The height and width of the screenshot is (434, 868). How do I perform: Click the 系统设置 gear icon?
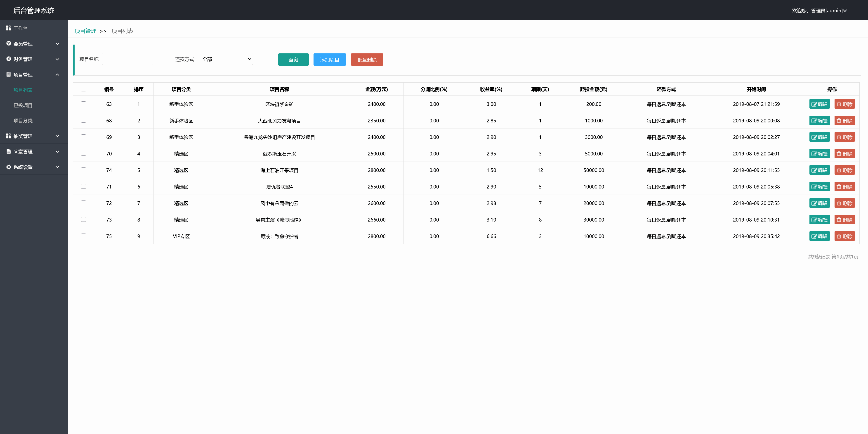pos(9,167)
